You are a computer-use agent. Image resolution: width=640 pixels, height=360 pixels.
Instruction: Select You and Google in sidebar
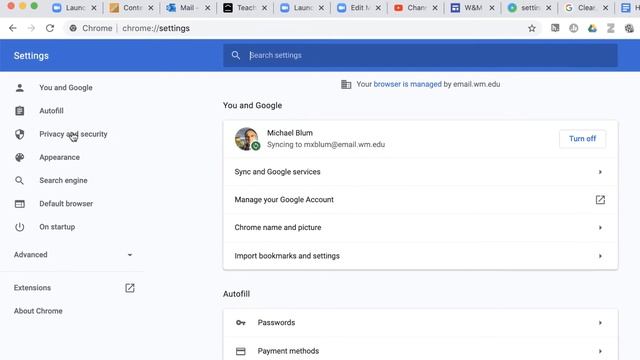click(66, 88)
